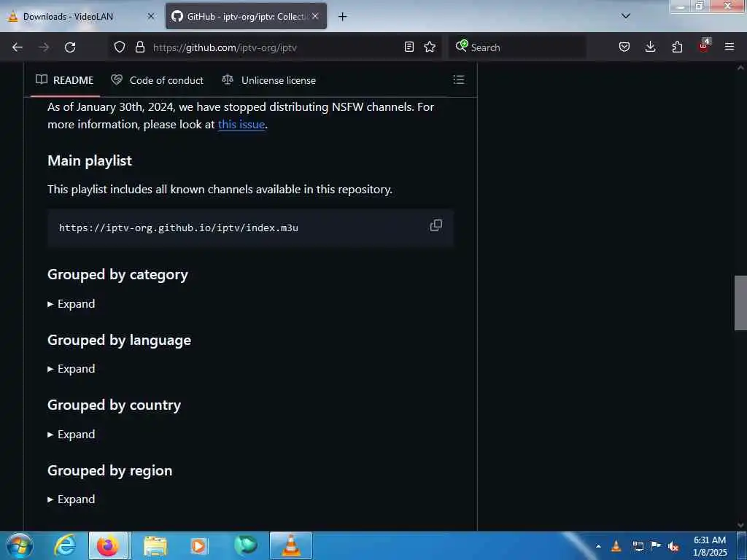747x560 pixels.
Task: Click the scrollbar down arrow
Action: point(740,525)
